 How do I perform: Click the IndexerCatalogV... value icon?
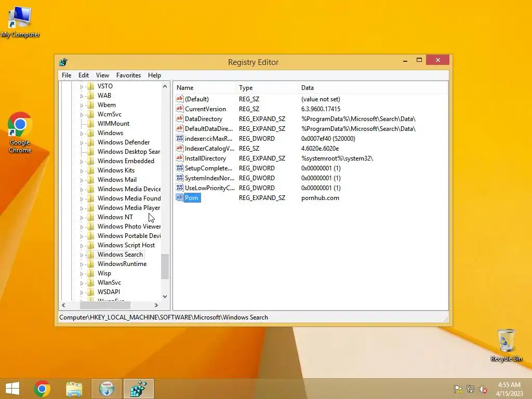pyautogui.click(x=179, y=148)
